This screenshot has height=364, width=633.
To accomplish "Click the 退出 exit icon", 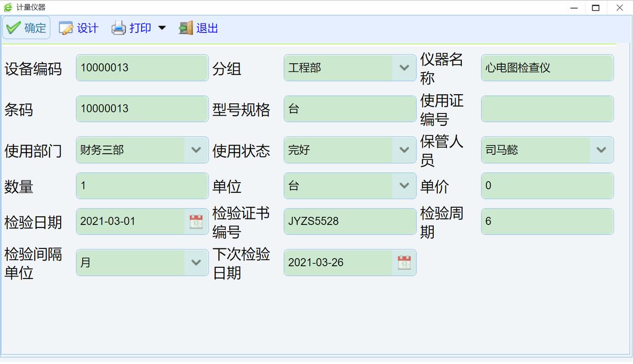I will click(186, 28).
